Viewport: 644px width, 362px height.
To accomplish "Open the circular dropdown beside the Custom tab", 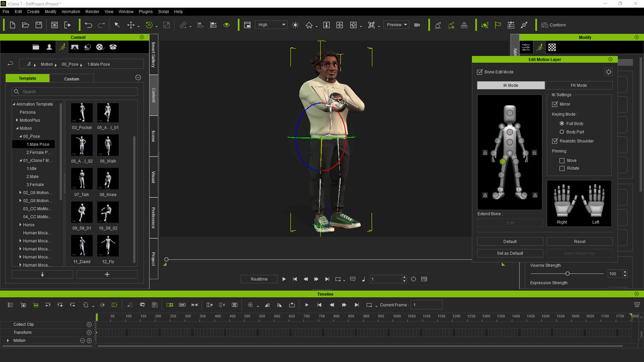I will (x=138, y=77).
